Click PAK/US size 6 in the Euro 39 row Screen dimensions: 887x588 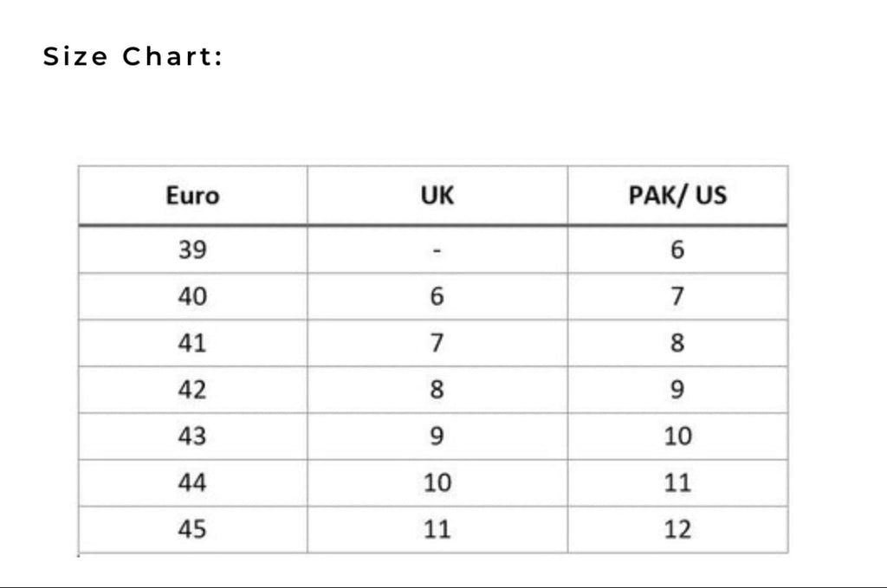click(677, 249)
